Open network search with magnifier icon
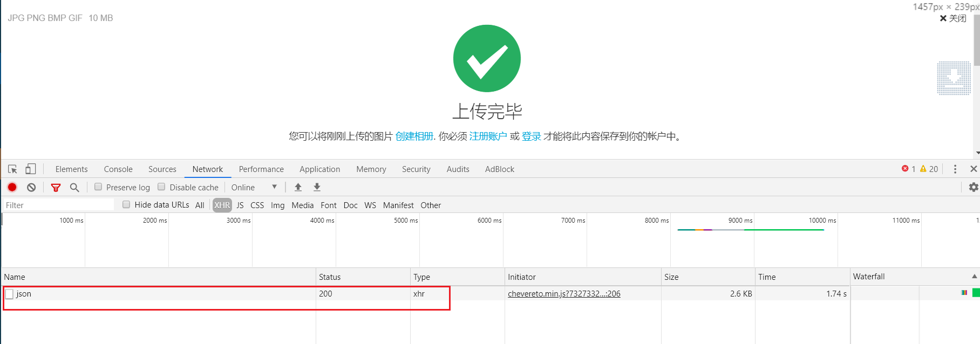Screen dimensions: 980x344 pos(74,187)
